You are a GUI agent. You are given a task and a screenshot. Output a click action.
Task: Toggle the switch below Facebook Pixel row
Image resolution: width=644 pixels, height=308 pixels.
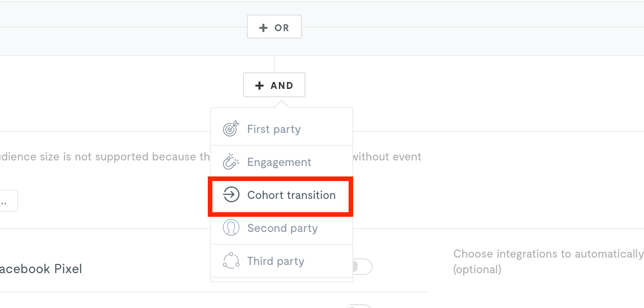click(358, 306)
